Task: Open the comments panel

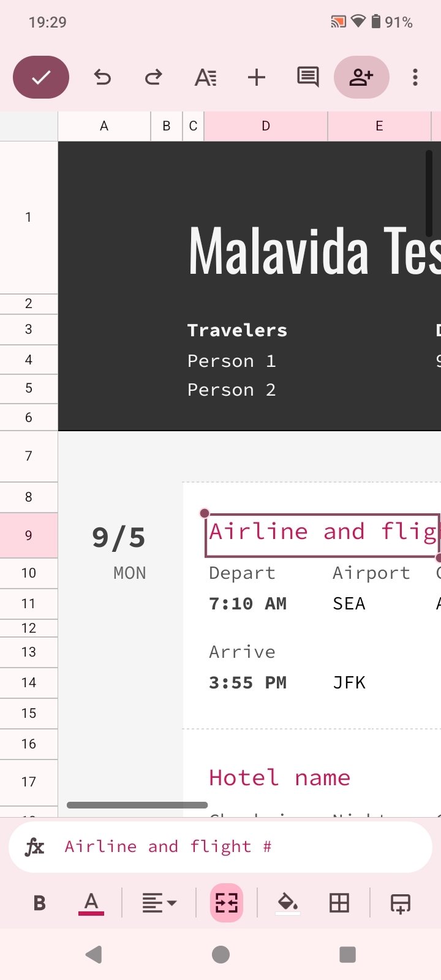Action: 307,77
